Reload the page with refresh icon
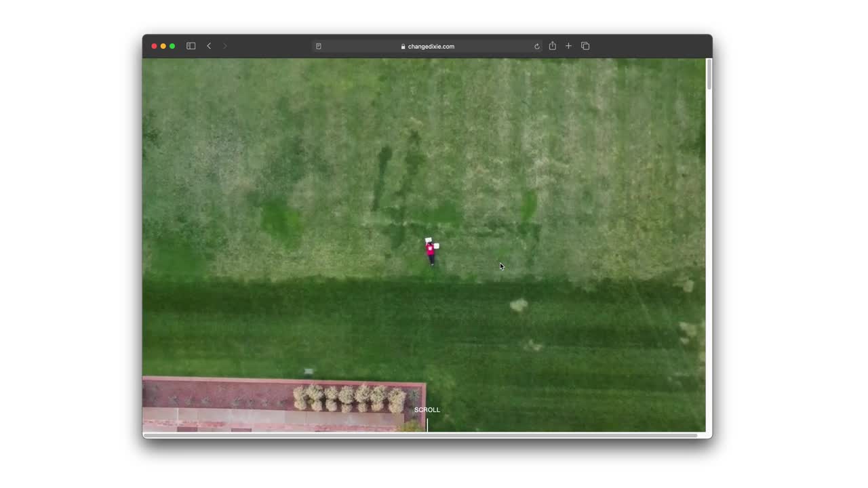This screenshot has width=868, height=488. 536,46
